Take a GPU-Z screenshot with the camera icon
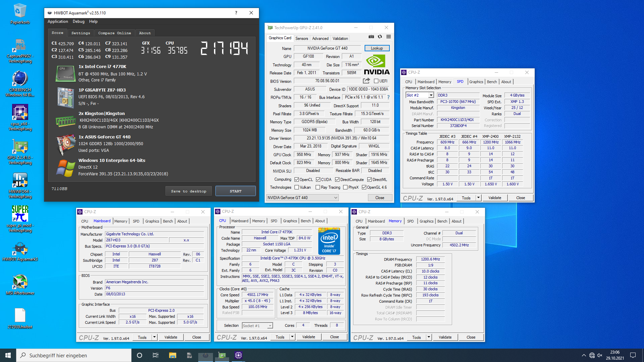This screenshot has width=644, height=362. click(x=371, y=37)
